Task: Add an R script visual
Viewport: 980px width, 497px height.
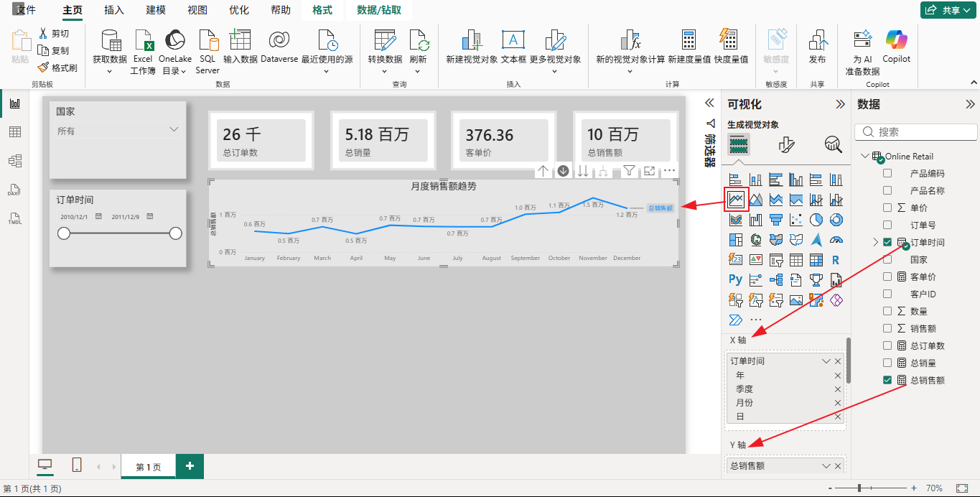Action: pos(836,259)
